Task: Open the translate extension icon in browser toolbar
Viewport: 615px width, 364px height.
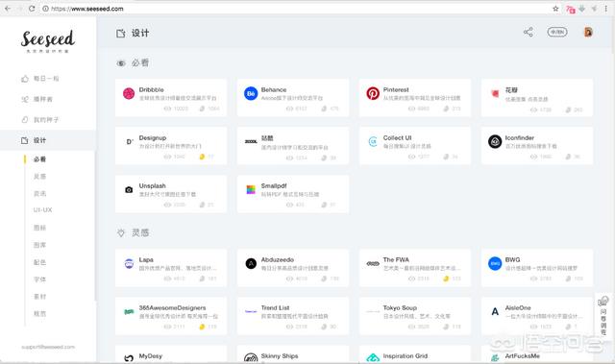Action: point(571,9)
